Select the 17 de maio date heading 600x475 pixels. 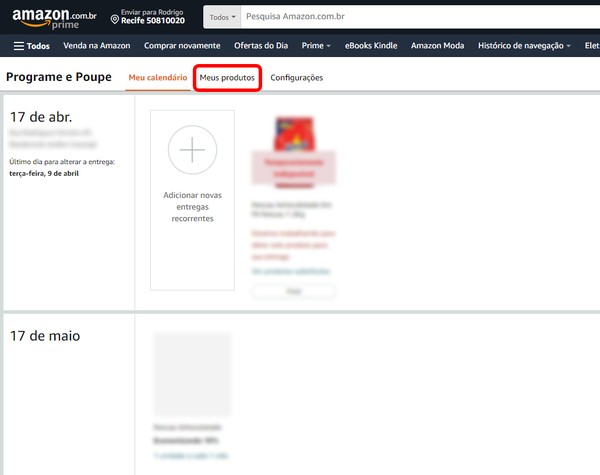click(x=45, y=336)
